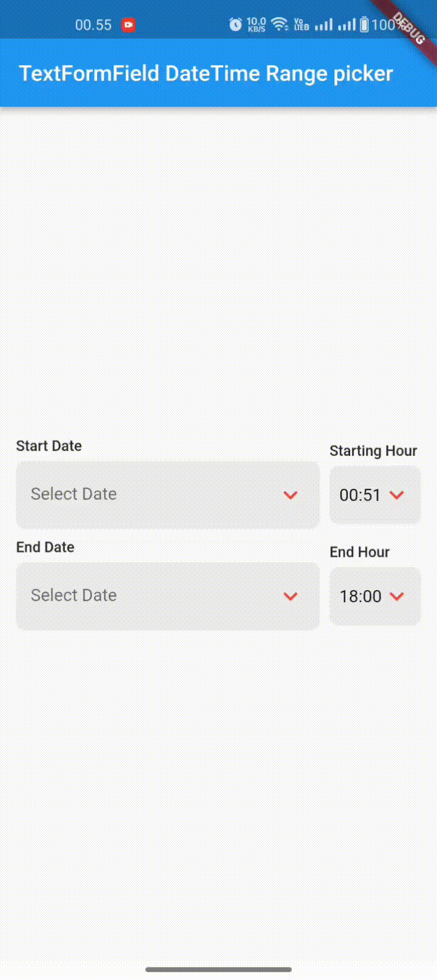The image size is (437, 980).
Task: Click the second SIM signal bars icon
Action: [x=347, y=24]
